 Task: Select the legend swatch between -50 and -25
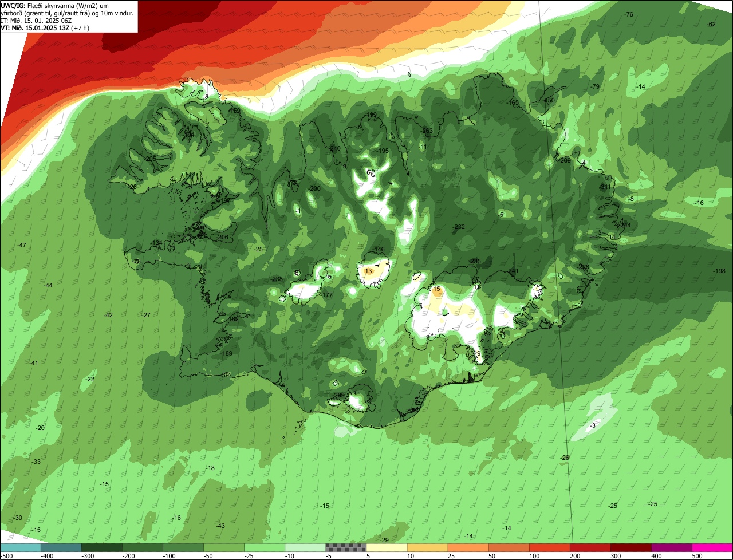224,548
